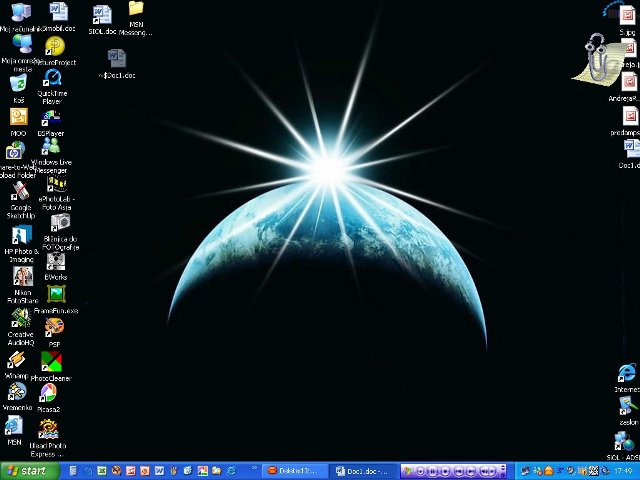This screenshot has width=640, height=480.
Task: Open the Moj računalnik desktop icon
Action: (x=20, y=12)
